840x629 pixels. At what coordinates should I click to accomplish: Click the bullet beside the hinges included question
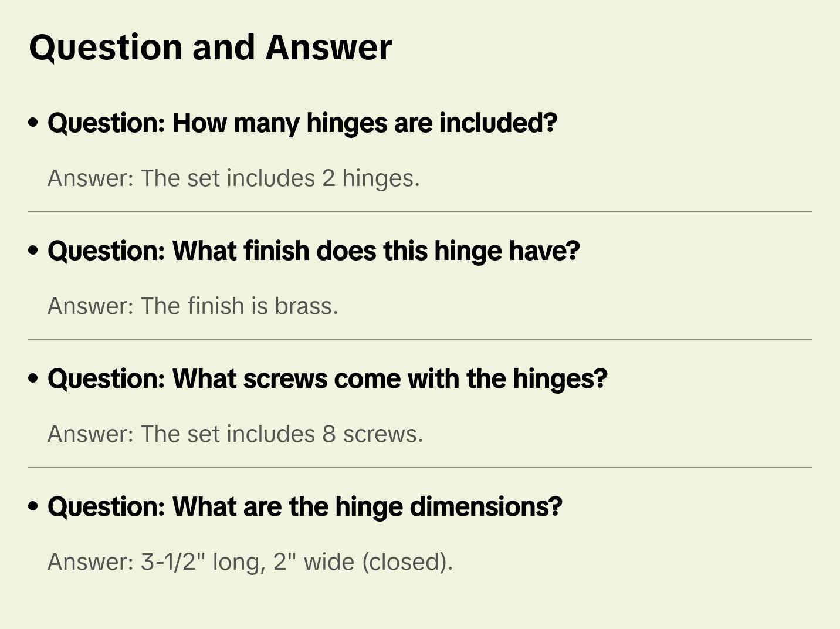[x=33, y=123]
